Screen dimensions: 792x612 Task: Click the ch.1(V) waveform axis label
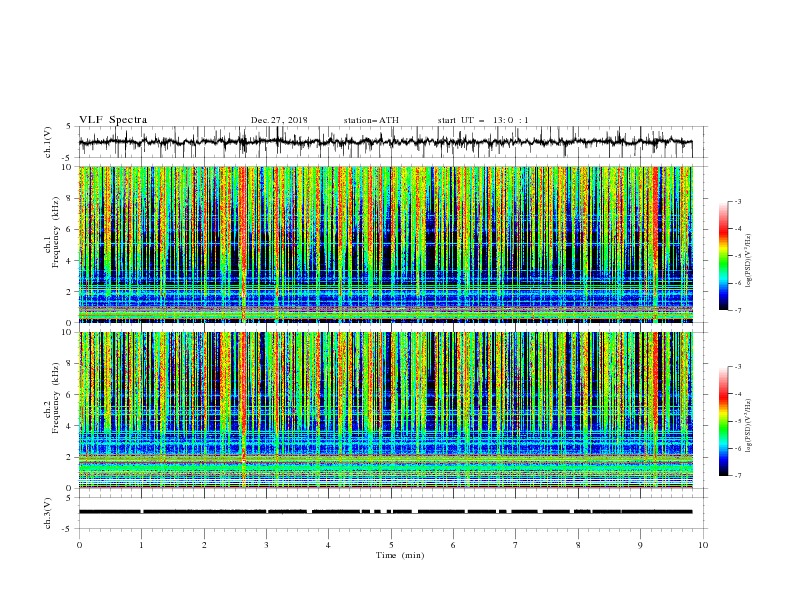(x=48, y=142)
